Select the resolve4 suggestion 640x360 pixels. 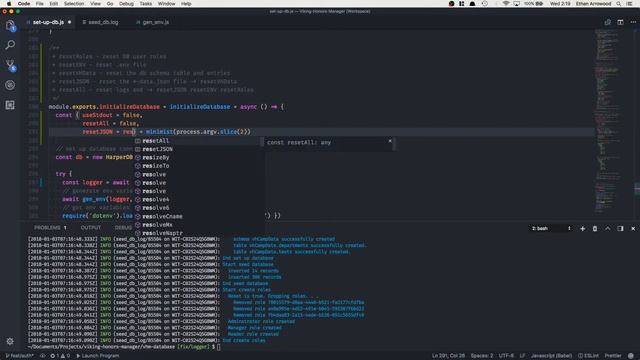[x=199, y=200]
